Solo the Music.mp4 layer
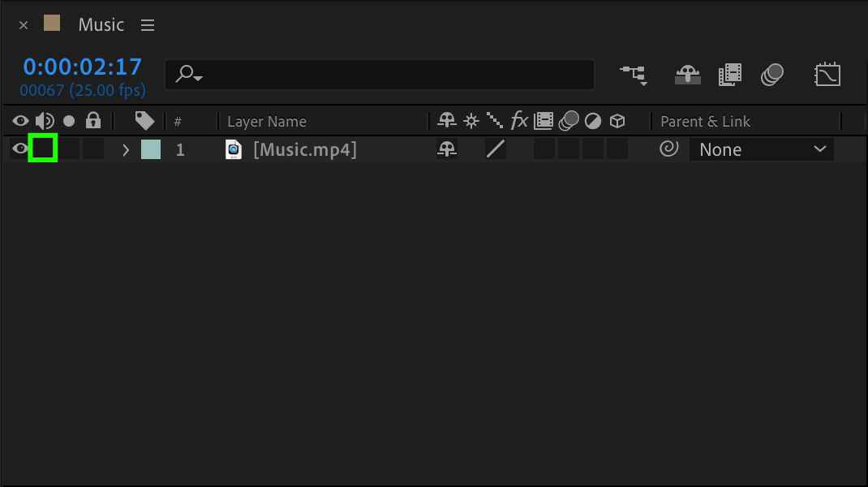 pyautogui.click(x=69, y=149)
